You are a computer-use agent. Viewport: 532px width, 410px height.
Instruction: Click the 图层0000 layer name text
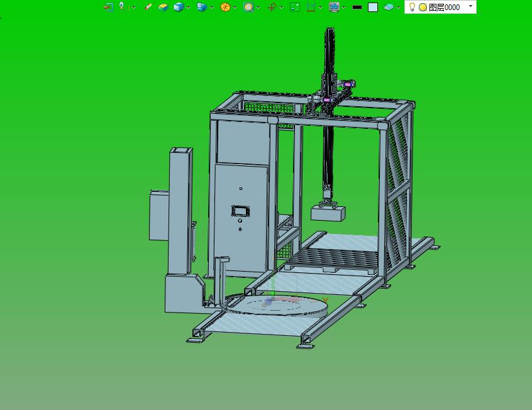[444, 7]
